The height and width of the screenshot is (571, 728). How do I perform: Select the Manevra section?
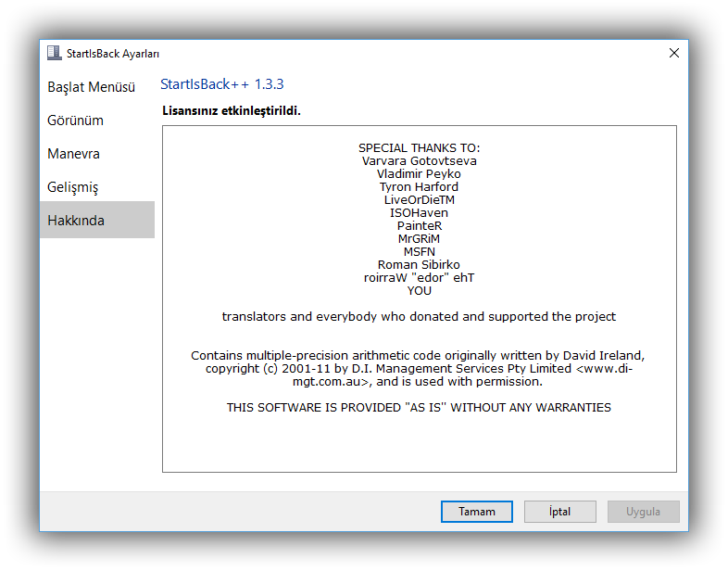pos(73,154)
